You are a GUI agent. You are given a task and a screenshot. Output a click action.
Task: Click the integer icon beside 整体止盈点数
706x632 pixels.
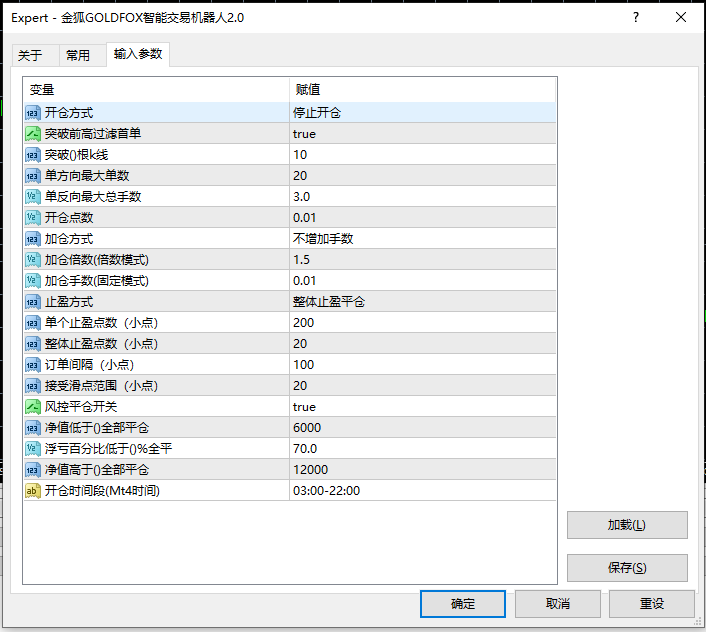click(33, 344)
